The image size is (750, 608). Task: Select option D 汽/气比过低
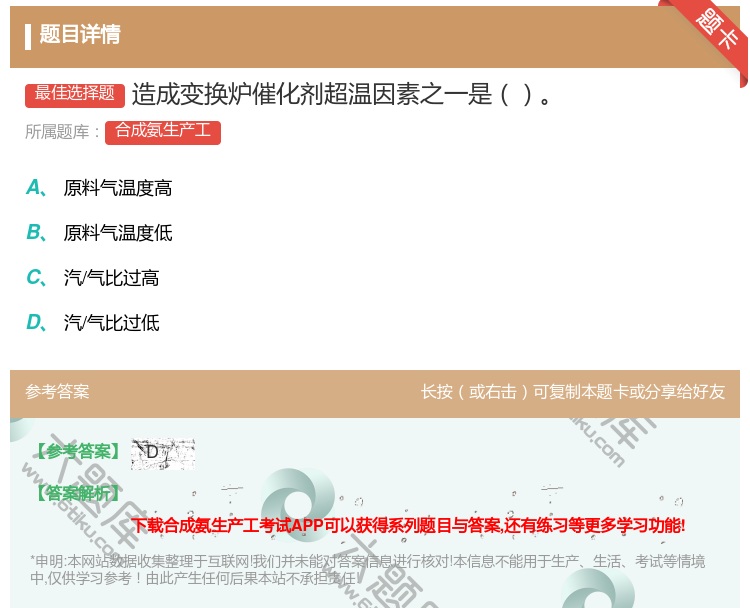[93, 323]
